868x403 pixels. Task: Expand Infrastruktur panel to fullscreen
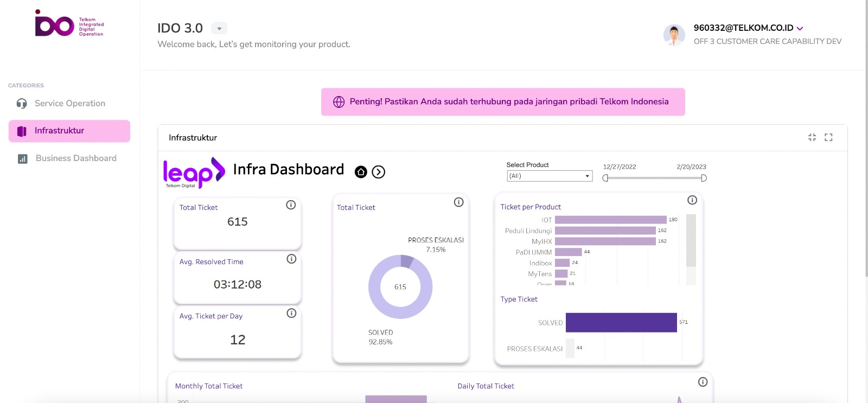pos(828,138)
